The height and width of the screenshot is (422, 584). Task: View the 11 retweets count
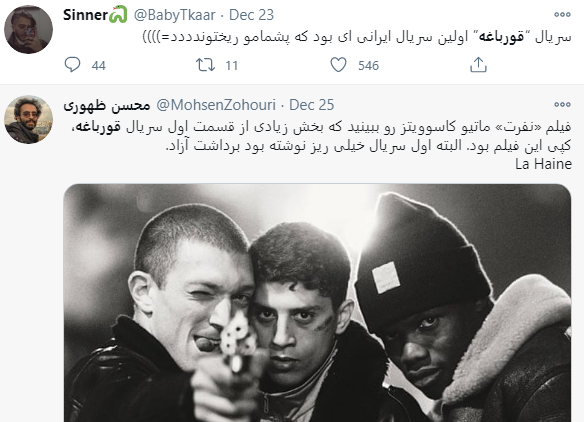tap(232, 66)
